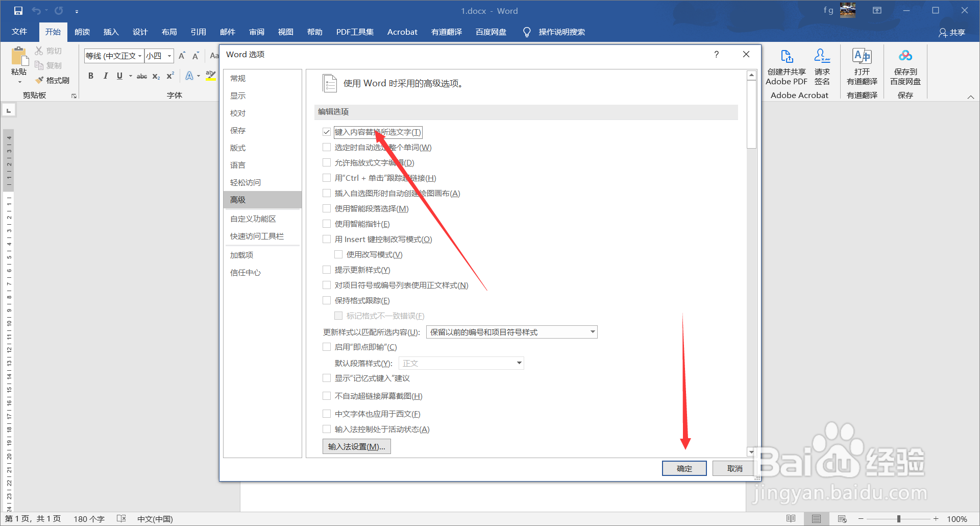Open 输入法设置 settings
Viewport: 980px width, 526px height.
(356, 446)
